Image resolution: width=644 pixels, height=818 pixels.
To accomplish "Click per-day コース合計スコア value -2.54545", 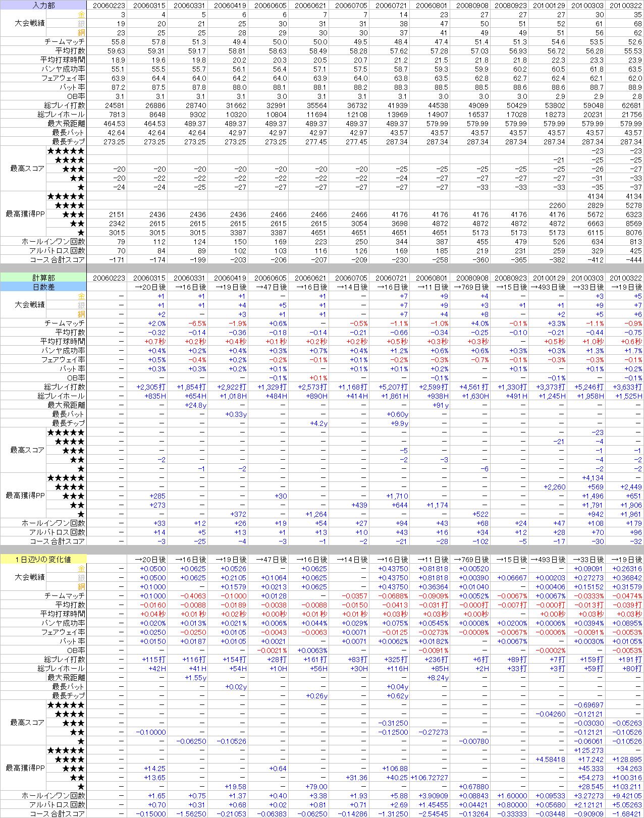I will (435, 814).
